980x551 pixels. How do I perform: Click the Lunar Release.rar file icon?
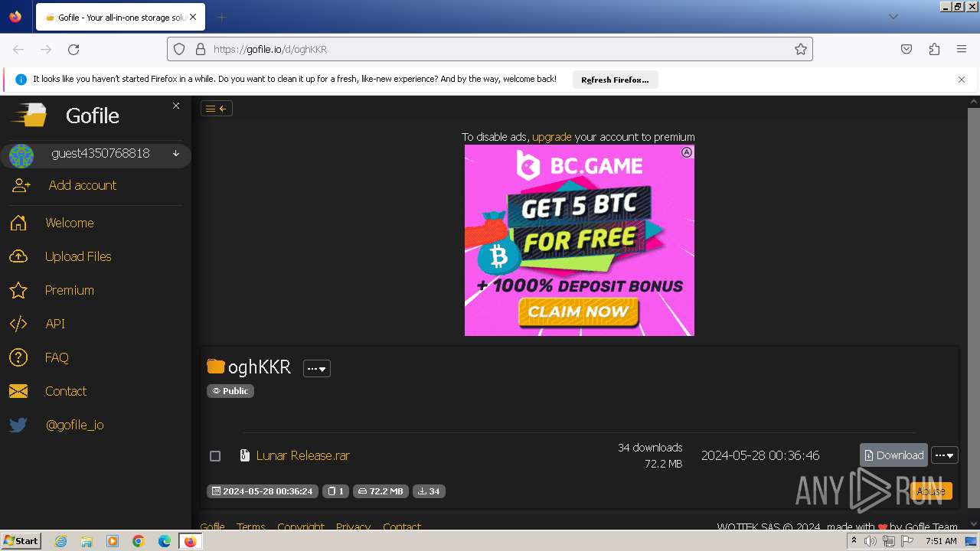tap(245, 455)
